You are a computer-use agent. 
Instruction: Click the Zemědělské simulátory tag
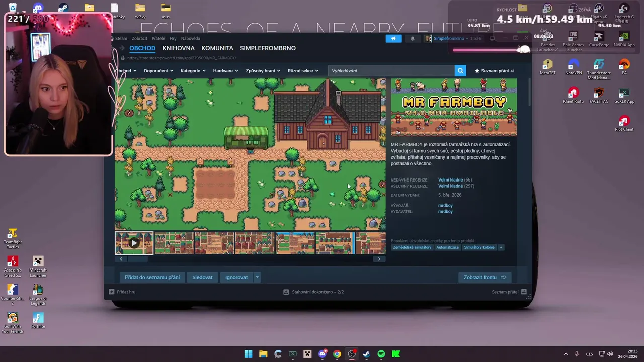[x=412, y=247]
